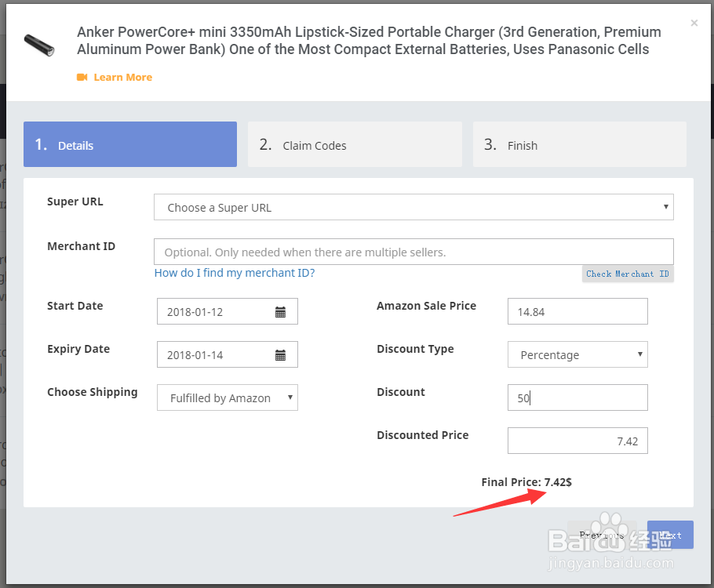Focus the Merchant ID input field
This screenshot has width=714, height=588.
click(x=413, y=252)
